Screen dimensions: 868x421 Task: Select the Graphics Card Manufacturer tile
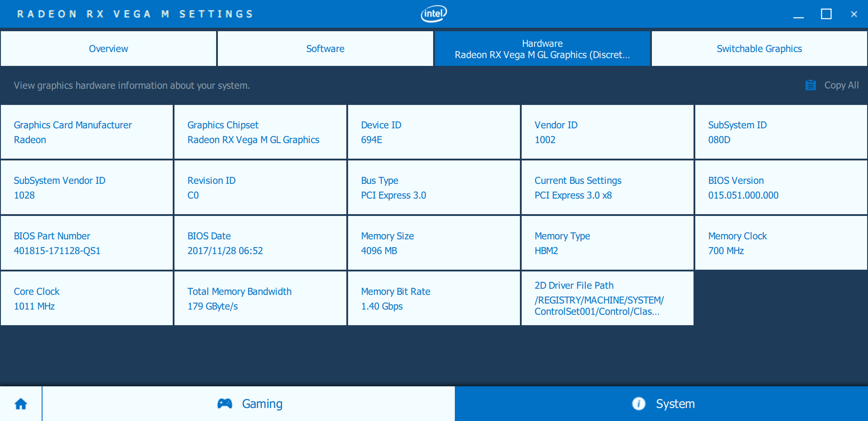[87, 132]
